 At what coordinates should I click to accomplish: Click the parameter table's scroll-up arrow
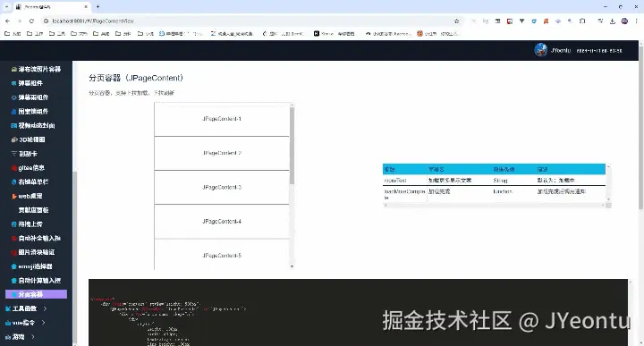608,166
